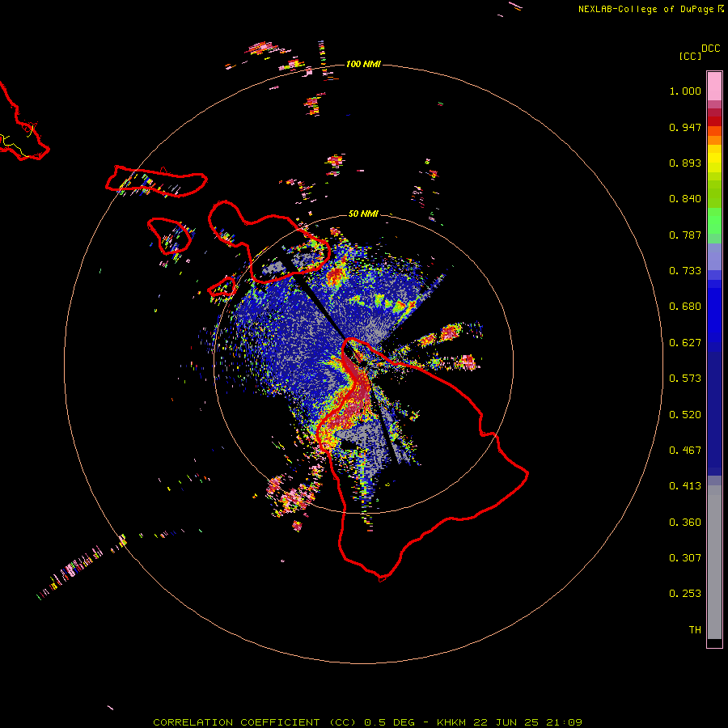Screen dimensions: 728x728
Task: Click the 0.360 value on the color scale
Action: 685,523
